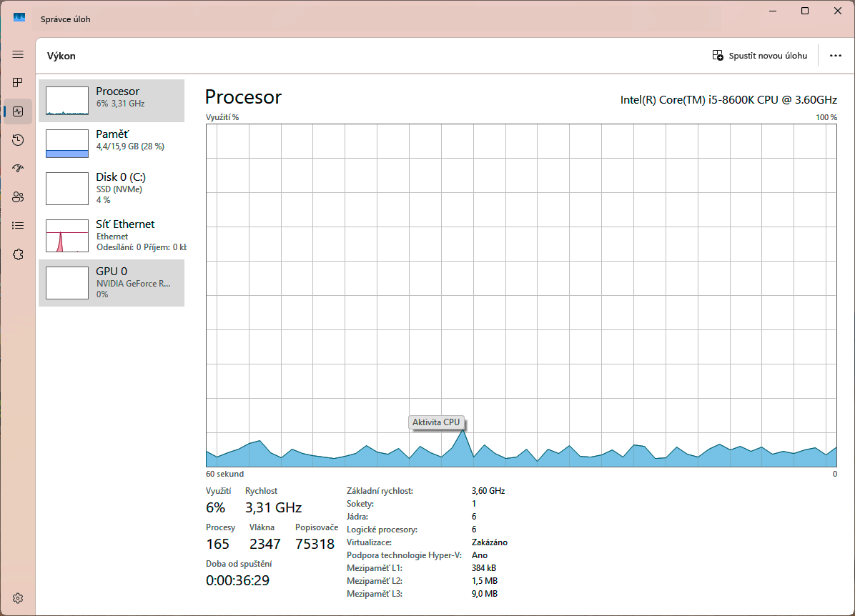Open the Startup apps gauge icon
Screen dimensions: 855x616
(18, 169)
